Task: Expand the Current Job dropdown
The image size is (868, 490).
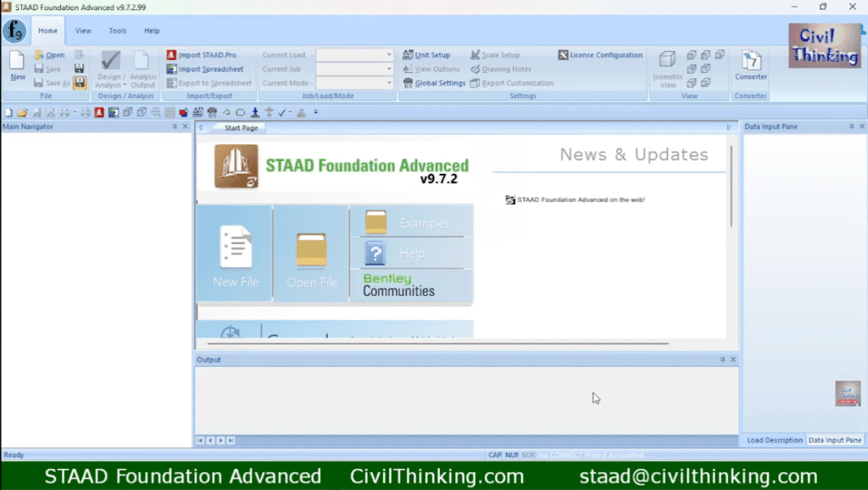Action: (389, 70)
